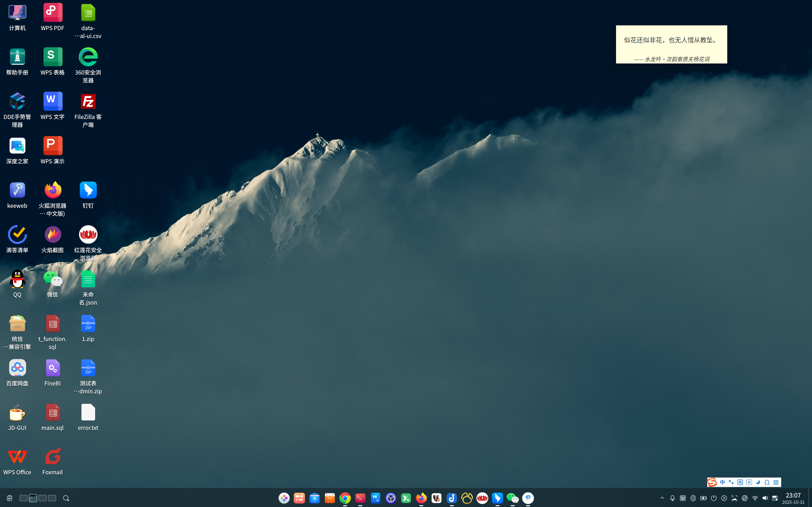
Task: Toggle Sogou 中 Chinese/English input mode
Action: click(722, 482)
